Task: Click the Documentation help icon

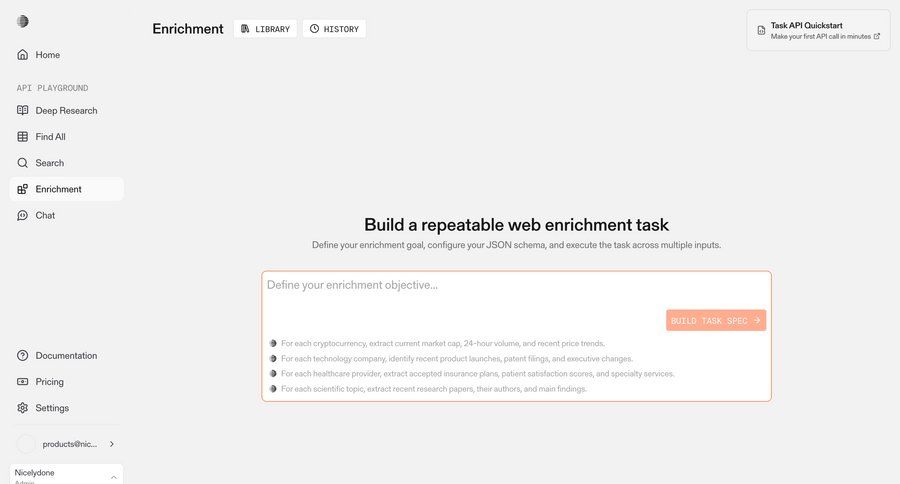Action: (23, 356)
